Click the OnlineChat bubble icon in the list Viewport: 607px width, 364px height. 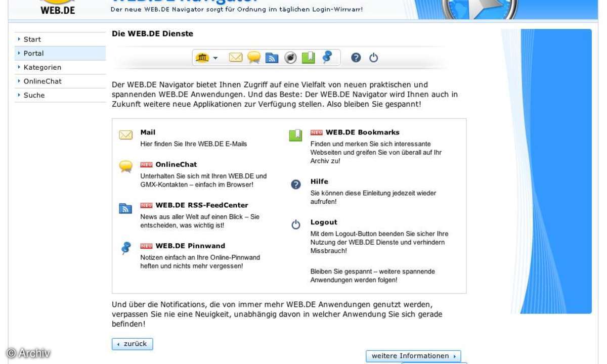pyautogui.click(x=125, y=167)
